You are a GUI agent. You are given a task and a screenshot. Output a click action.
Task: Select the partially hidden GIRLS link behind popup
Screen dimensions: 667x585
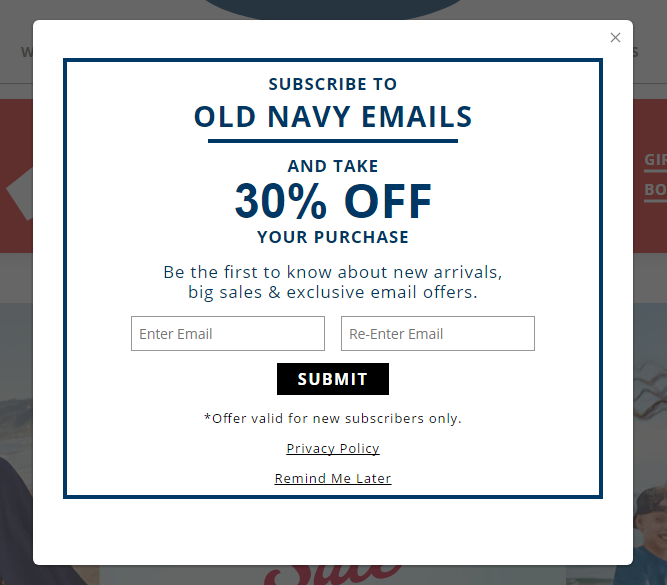pyautogui.click(x=656, y=160)
